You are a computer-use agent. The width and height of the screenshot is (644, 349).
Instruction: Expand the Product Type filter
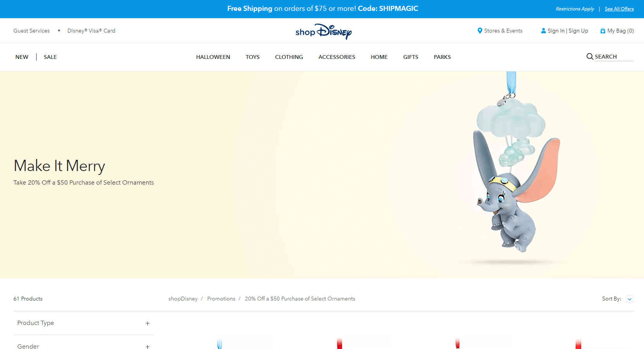[83, 323]
